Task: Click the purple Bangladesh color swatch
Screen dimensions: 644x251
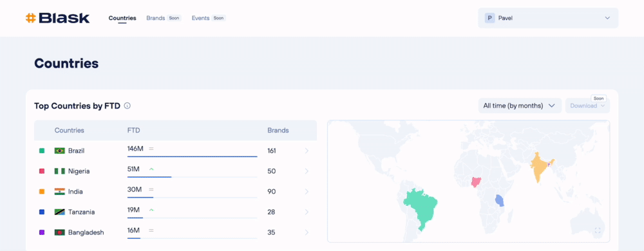Action: point(41,232)
